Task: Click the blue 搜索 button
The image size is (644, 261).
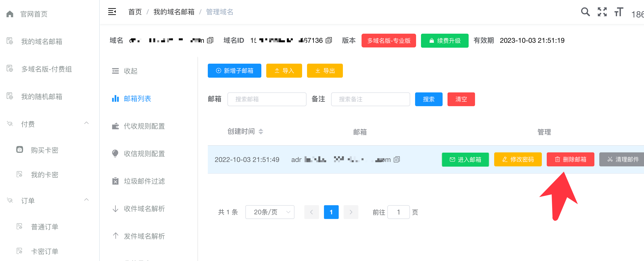Action: click(x=429, y=99)
